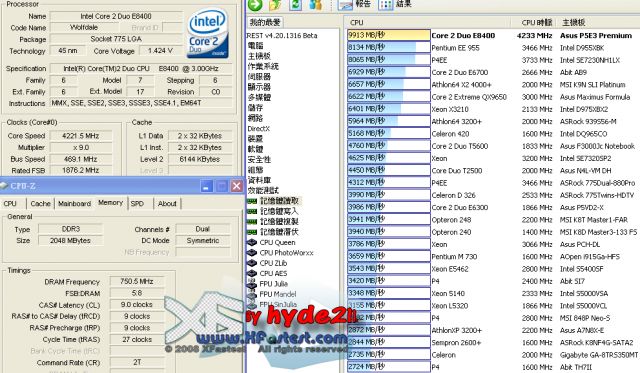Click the memory chip icon beside 記憶體潛伏
The height and width of the screenshot is (373, 640).
point(252,232)
